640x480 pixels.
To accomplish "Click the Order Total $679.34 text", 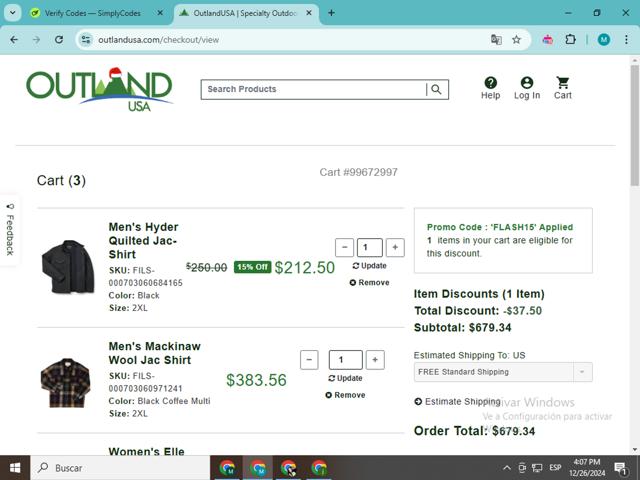I will pos(474,431).
